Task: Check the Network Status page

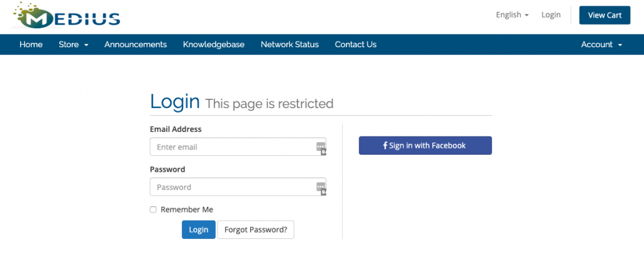Action: click(x=289, y=44)
